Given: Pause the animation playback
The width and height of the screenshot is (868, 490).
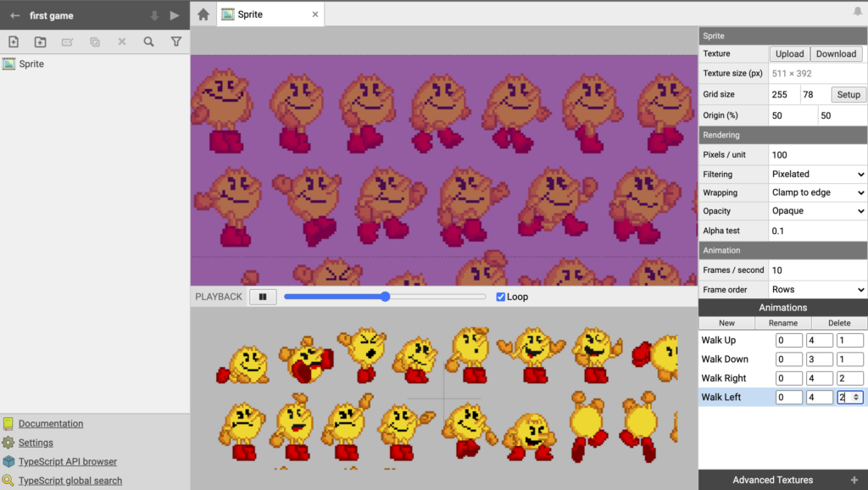Looking at the screenshot, I should pyautogui.click(x=263, y=297).
